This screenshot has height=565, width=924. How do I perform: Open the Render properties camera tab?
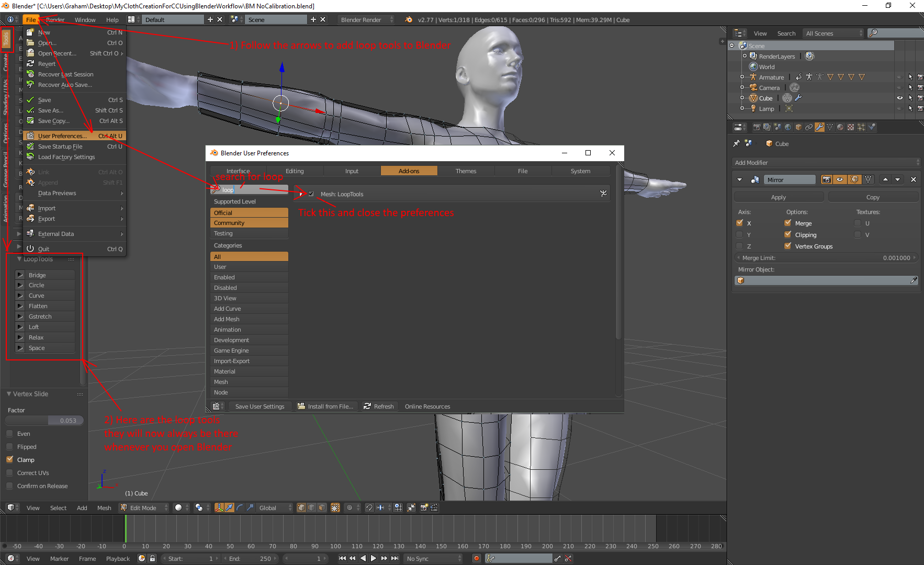pos(757,127)
